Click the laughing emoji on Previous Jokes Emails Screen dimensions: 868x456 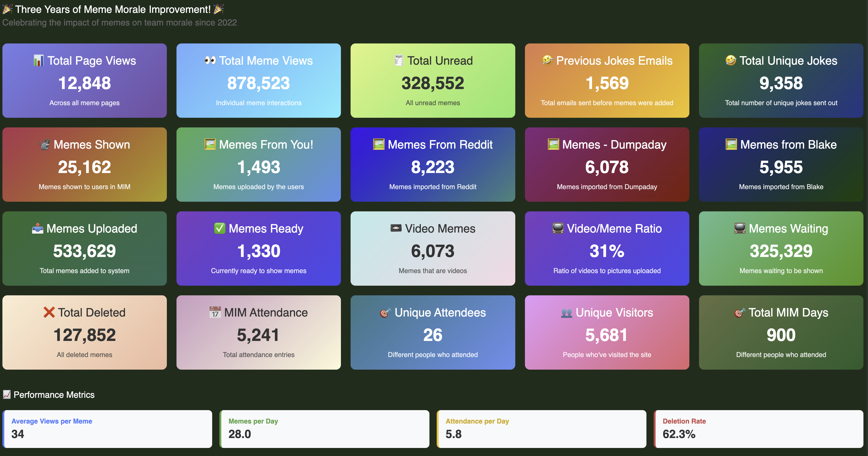(547, 61)
